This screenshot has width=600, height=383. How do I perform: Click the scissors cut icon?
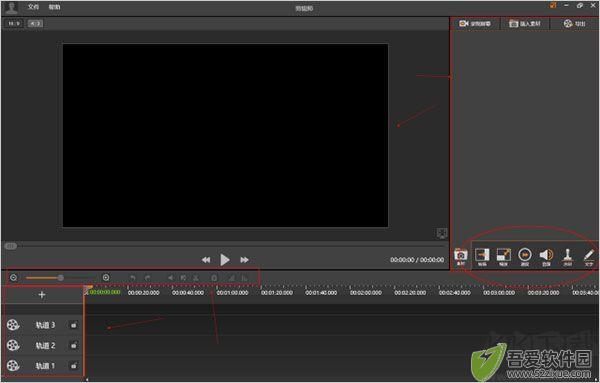pos(196,278)
